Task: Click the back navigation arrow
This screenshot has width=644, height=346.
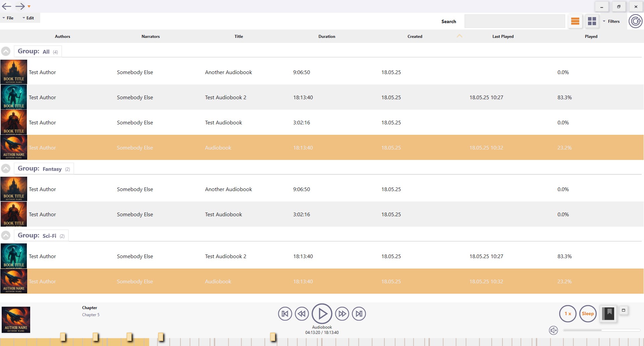Action: click(6, 6)
